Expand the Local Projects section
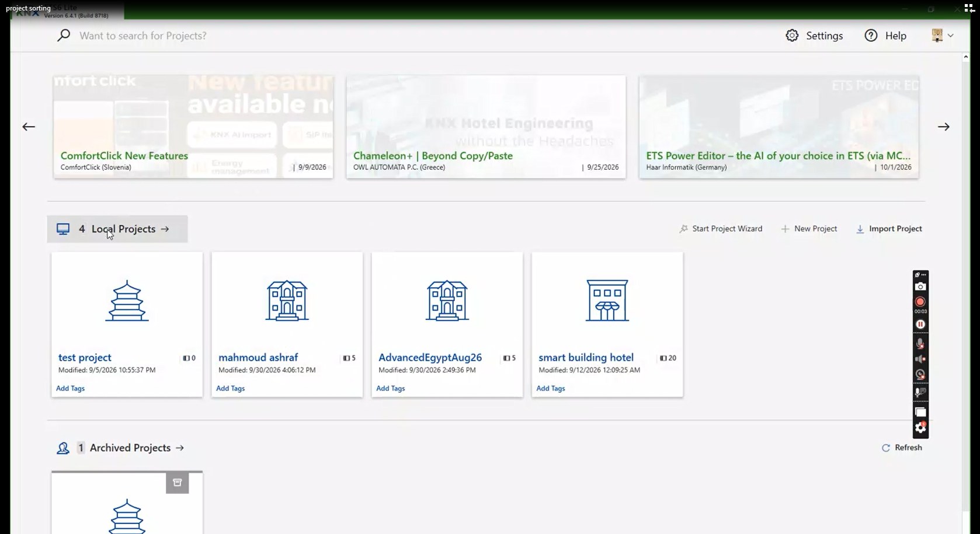 point(117,229)
